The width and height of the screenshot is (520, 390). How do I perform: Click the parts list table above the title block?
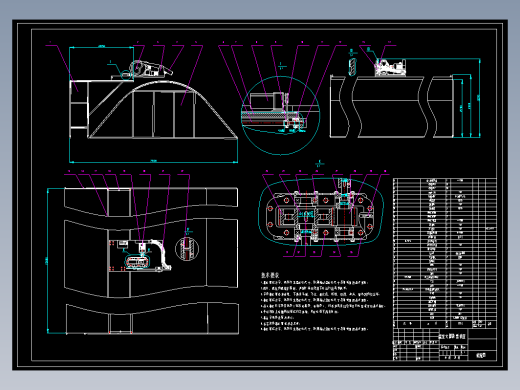[445, 253]
